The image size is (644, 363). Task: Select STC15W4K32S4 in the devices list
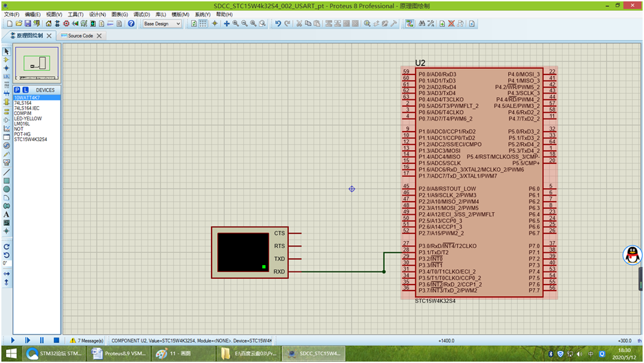(31, 139)
